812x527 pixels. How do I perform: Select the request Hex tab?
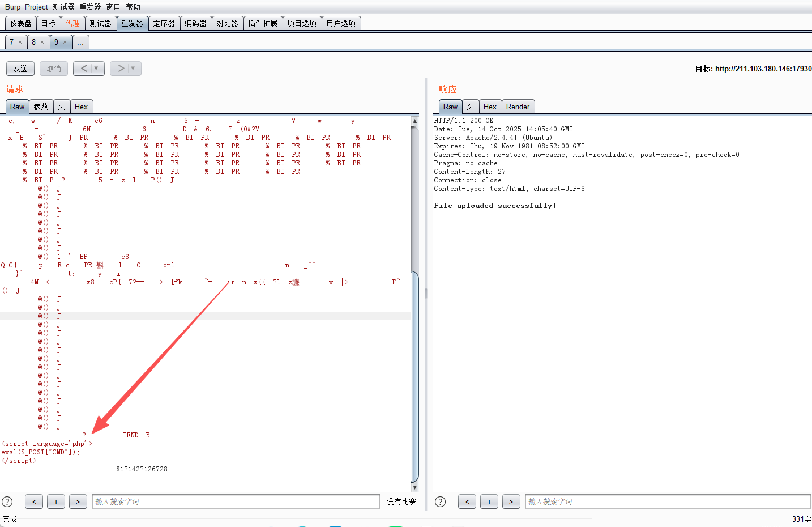pyautogui.click(x=81, y=107)
